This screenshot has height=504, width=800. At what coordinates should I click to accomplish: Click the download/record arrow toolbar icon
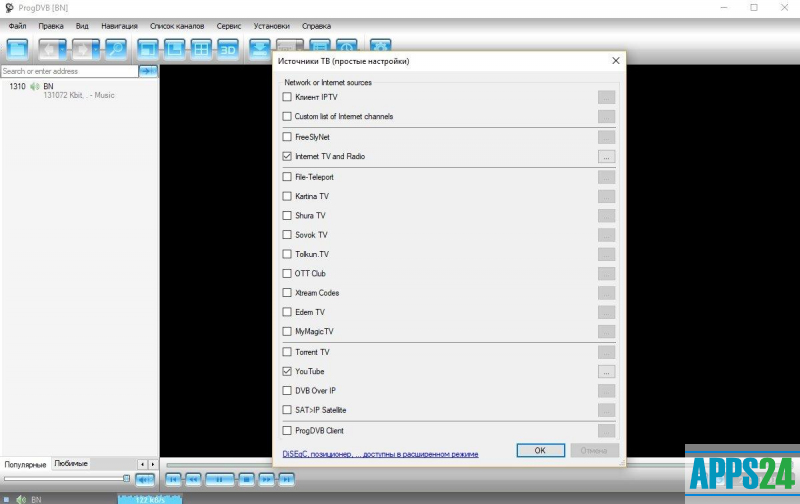(x=259, y=48)
